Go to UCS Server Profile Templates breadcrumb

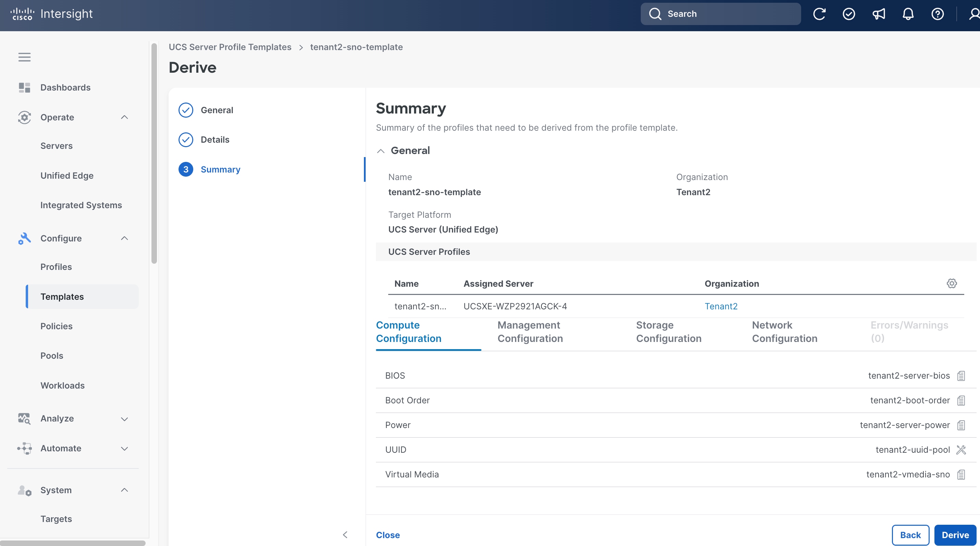tap(230, 47)
